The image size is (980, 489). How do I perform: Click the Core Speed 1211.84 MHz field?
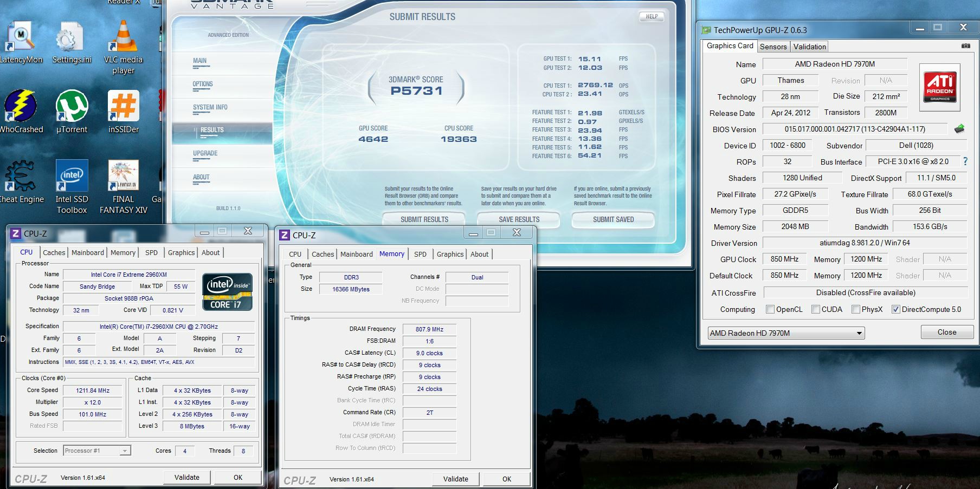(93, 390)
